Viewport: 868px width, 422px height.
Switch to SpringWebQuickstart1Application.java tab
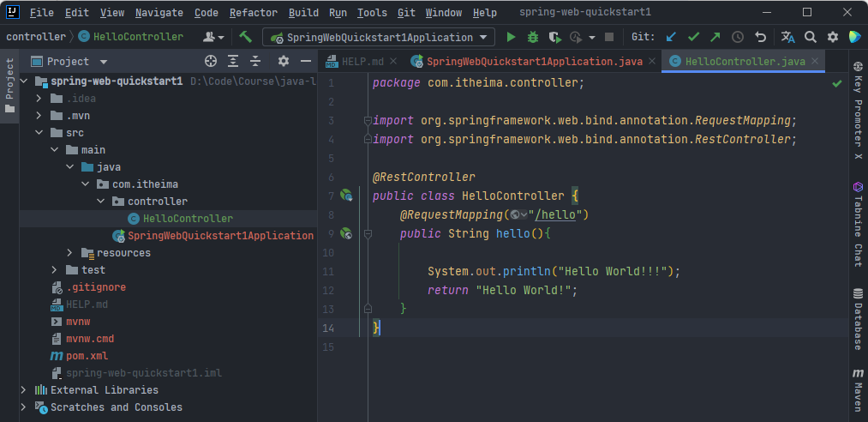[x=534, y=62]
